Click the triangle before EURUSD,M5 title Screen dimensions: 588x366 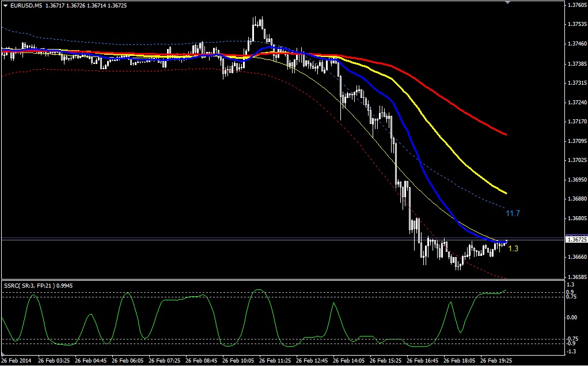pos(5,6)
